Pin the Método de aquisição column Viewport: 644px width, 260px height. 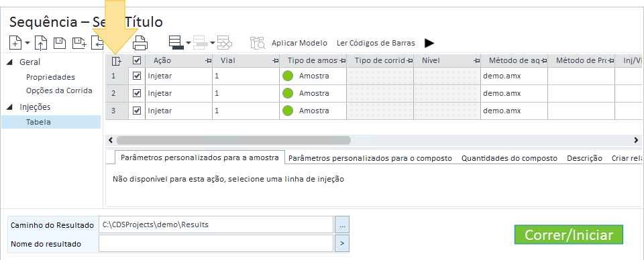click(x=544, y=61)
